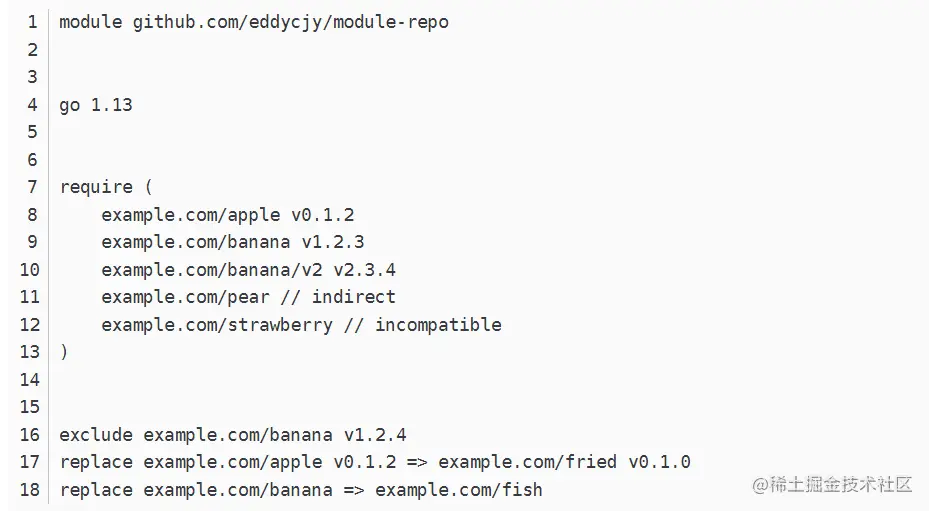Click line number 10 in the gutter
This screenshot has height=511, width=929.
tap(28, 270)
